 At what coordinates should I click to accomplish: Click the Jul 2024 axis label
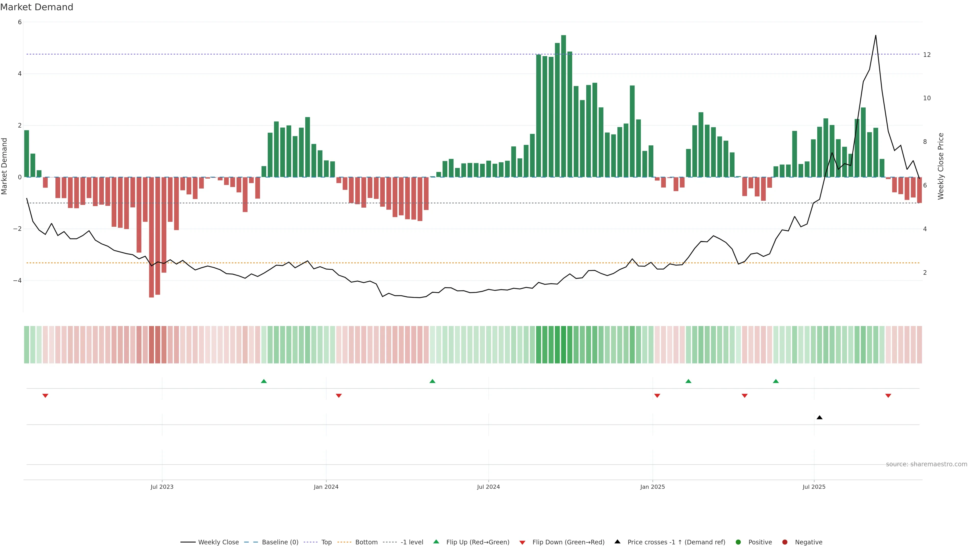click(488, 487)
